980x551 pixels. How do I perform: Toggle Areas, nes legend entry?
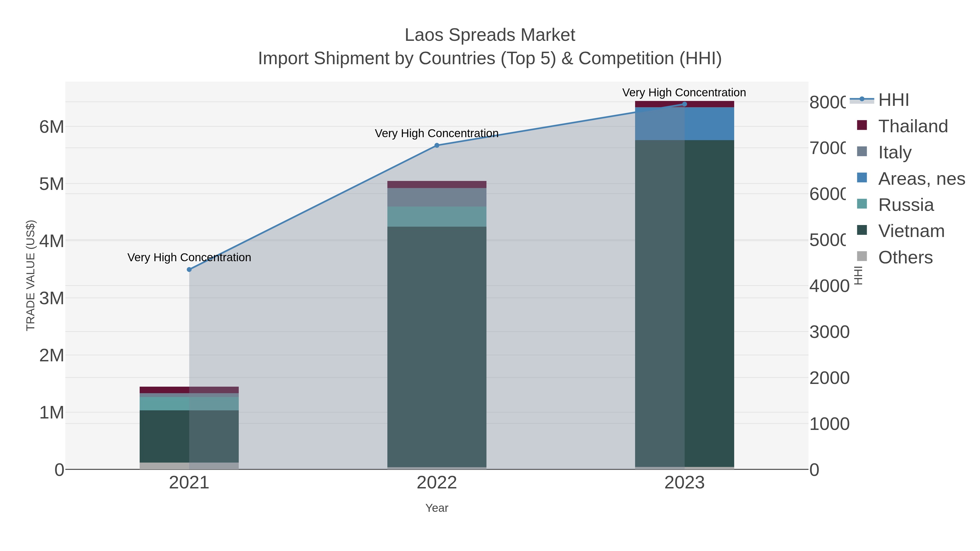pos(911,178)
